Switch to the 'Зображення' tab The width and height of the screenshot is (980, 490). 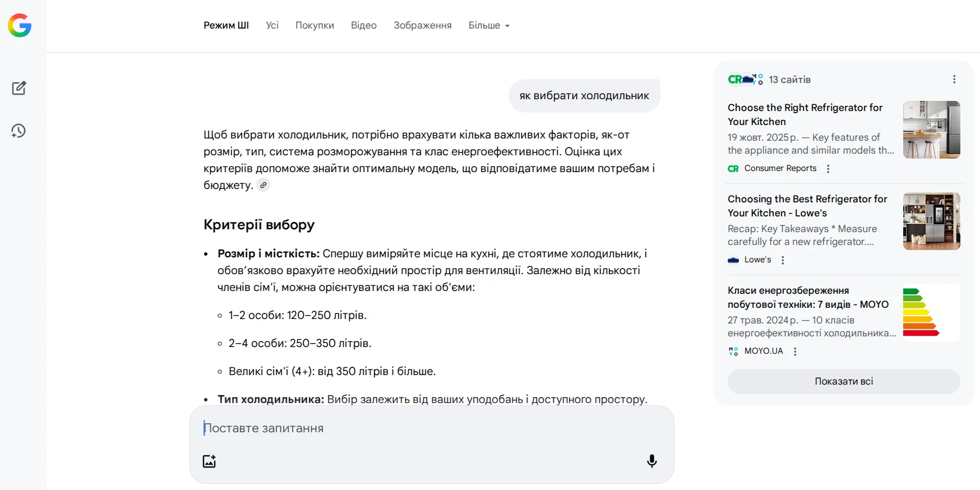point(423,25)
